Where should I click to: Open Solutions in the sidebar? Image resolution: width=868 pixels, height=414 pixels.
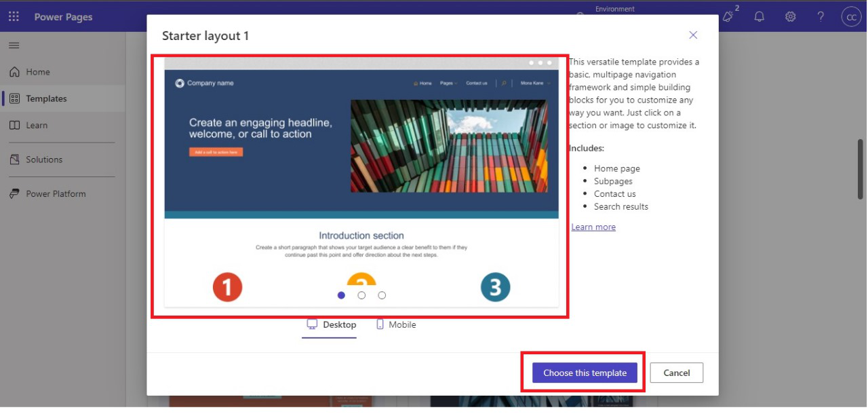(x=43, y=159)
